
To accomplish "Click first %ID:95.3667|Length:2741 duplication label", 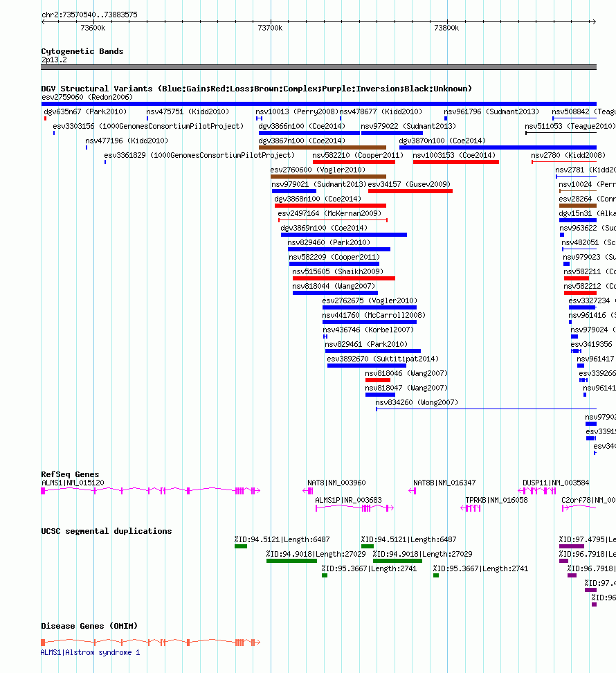I will pyautogui.click(x=370, y=569).
